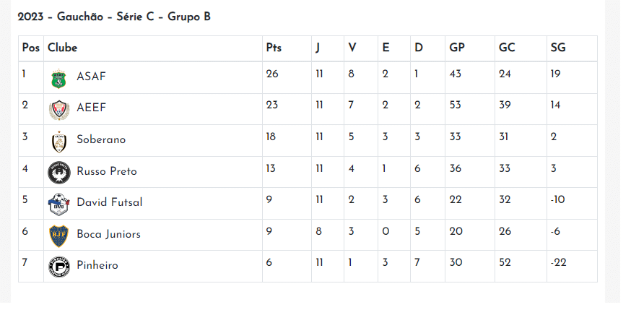Click the AEEF club logo
The height and width of the screenshot is (315, 644).
[x=59, y=110]
